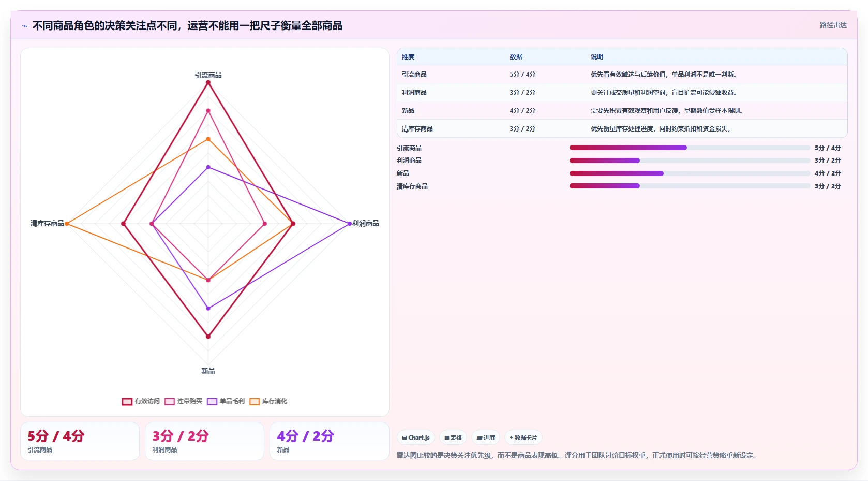Click the pink 连带购买 point on 引流商品 axis

pos(208,110)
